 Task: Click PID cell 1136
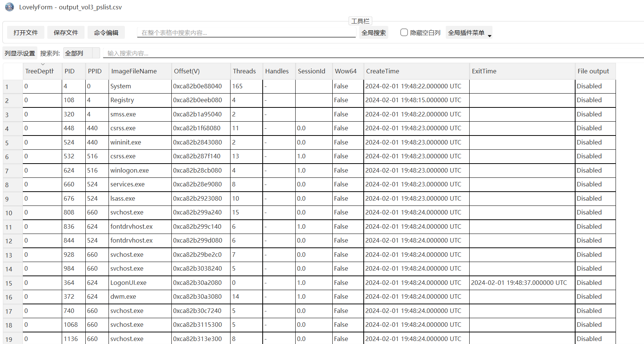pyautogui.click(x=74, y=338)
